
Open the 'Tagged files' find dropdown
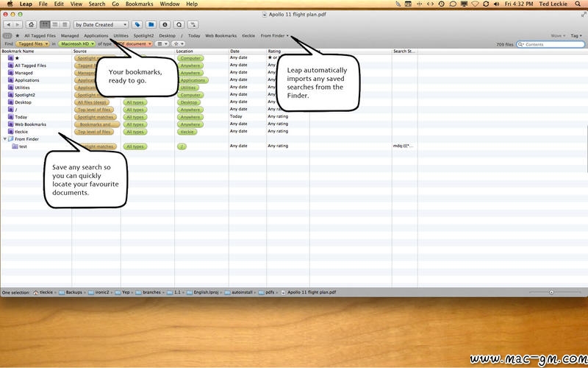click(33, 44)
